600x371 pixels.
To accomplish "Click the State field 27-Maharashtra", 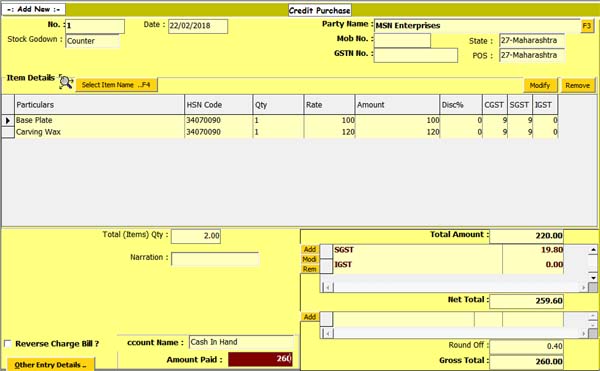I will click(x=532, y=41).
